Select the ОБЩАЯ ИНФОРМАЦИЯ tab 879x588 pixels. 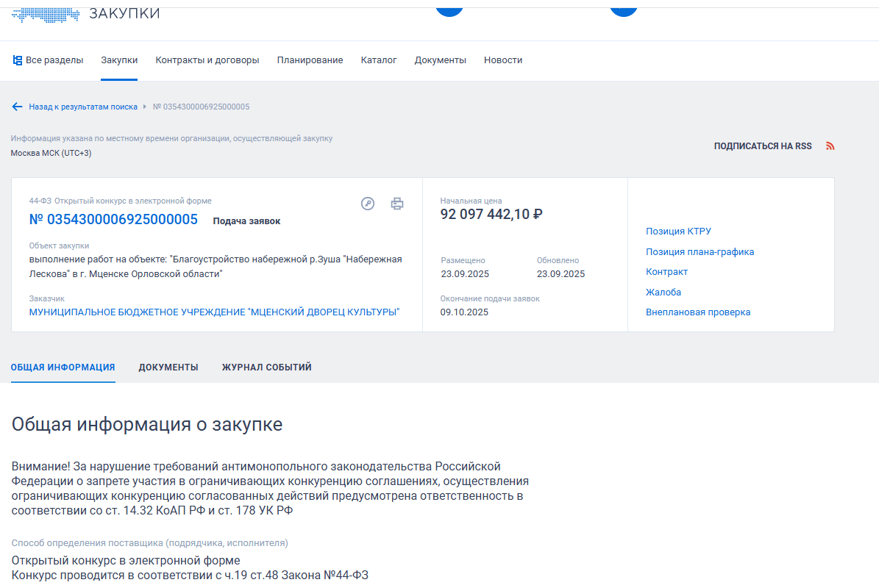[63, 367]
